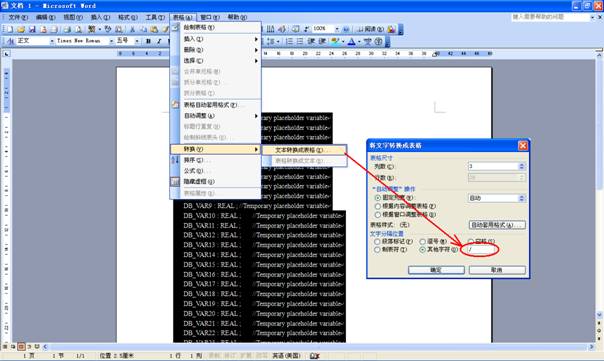Click the Save icon in the toolbar
Viewport: 604px width, 361px height.
click(32, 29)
